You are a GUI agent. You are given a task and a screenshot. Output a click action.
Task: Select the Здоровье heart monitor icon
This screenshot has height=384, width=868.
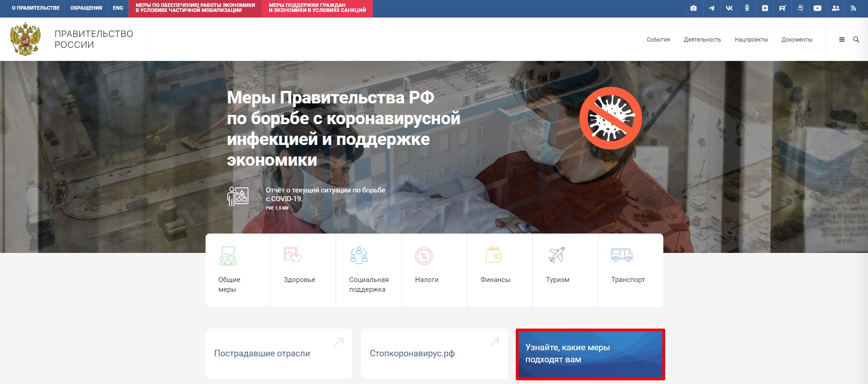pyautogui.click(x=292, y=255)
